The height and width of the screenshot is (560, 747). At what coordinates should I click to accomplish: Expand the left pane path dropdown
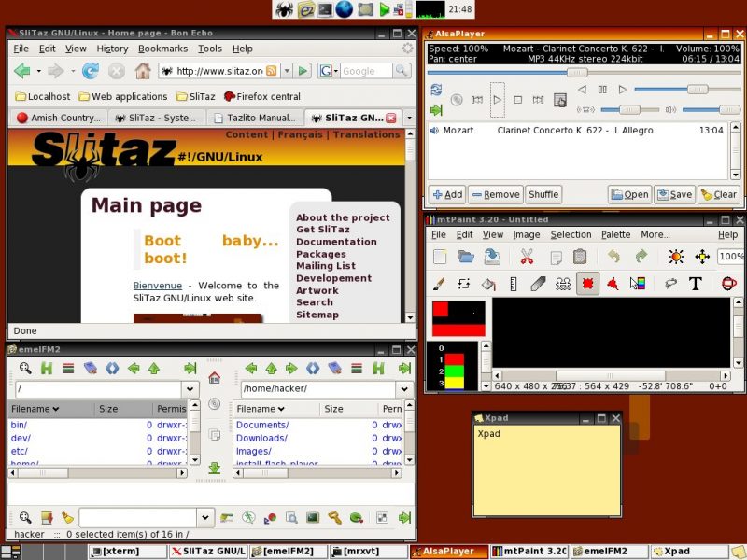point(190,389)
